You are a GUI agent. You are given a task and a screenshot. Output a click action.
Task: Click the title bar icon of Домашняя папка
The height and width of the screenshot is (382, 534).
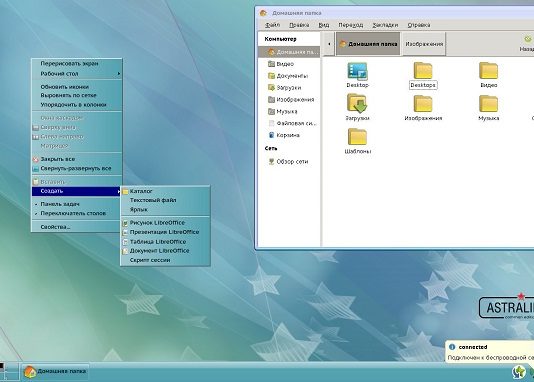[x=263, y=13]
